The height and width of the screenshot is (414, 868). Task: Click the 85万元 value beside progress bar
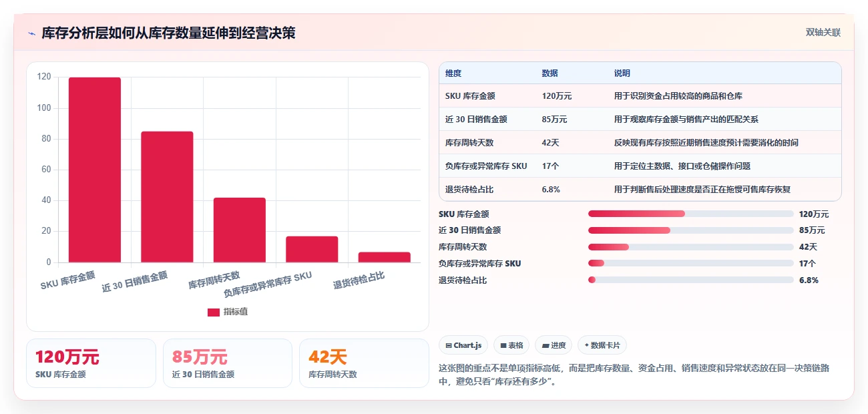pyautogui.click(x=812, y=230)
